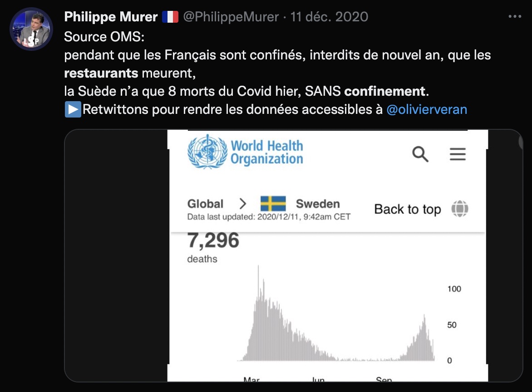Viewport: 532px width, 392px height.
Task: Open the @olivierveran mention link
Action: click(426, 109)
